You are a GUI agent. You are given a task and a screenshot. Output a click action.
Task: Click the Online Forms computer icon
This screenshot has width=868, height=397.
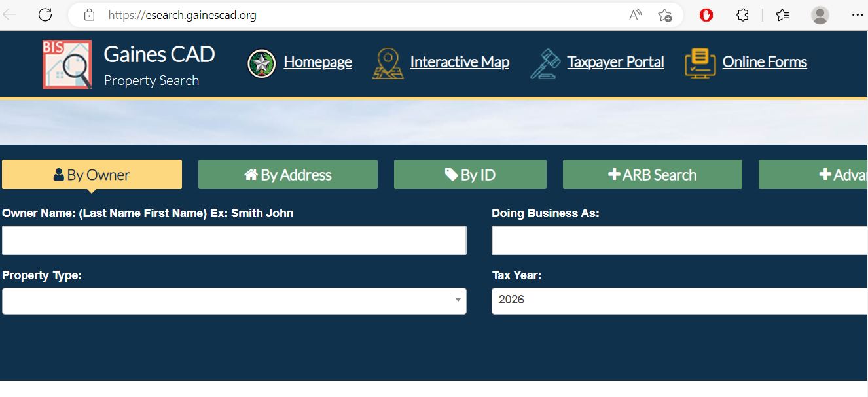point(700,63)
